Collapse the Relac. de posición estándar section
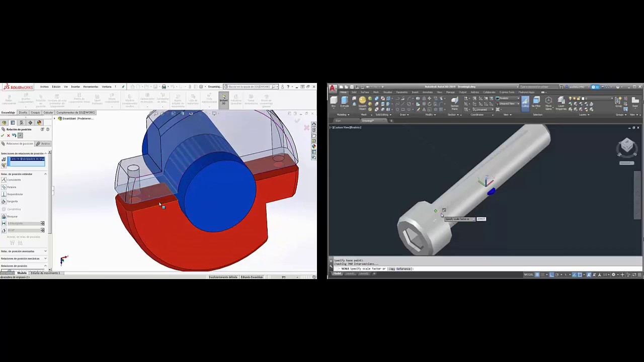The width and height of the screenshot is (644, 362). tap(45, 174)
